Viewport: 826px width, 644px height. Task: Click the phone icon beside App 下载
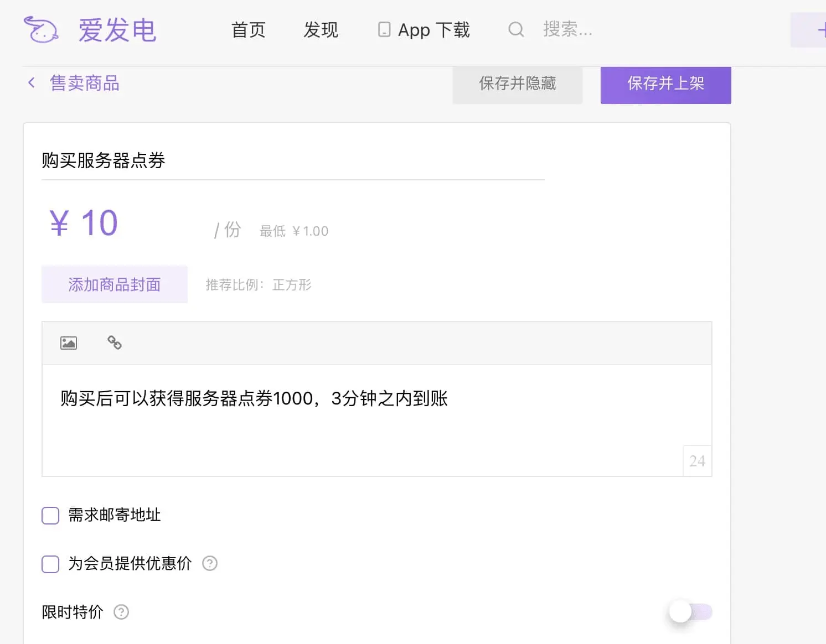pos(384,29)
